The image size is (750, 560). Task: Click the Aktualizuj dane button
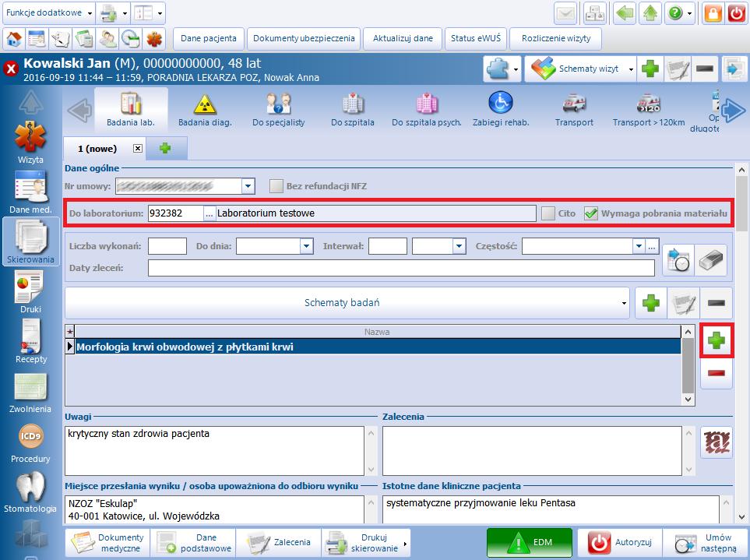pos(403,38)
